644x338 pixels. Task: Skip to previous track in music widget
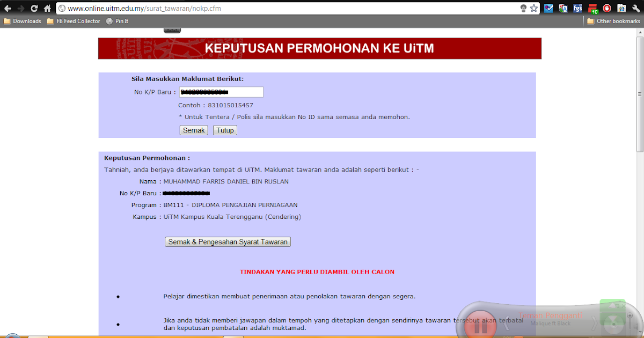point(506,324)
